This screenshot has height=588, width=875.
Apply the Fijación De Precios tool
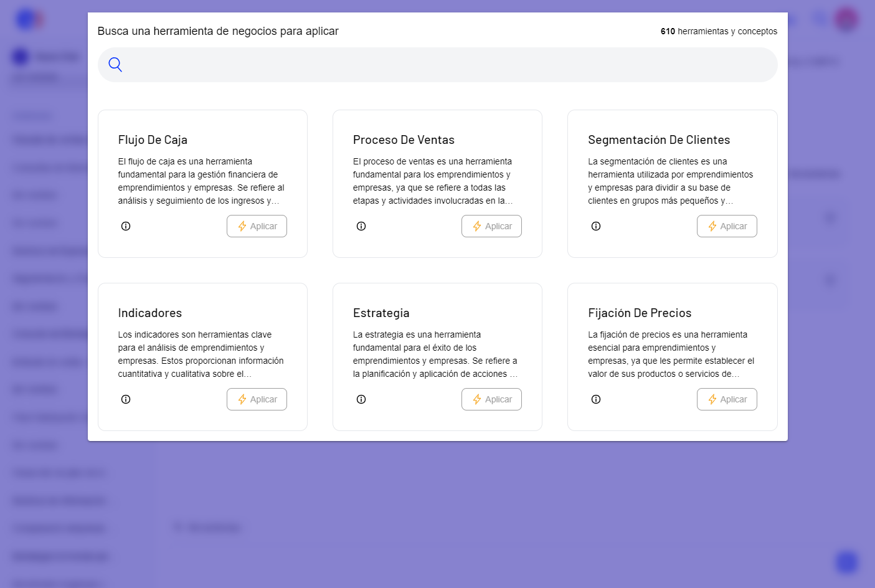[727, 399]
